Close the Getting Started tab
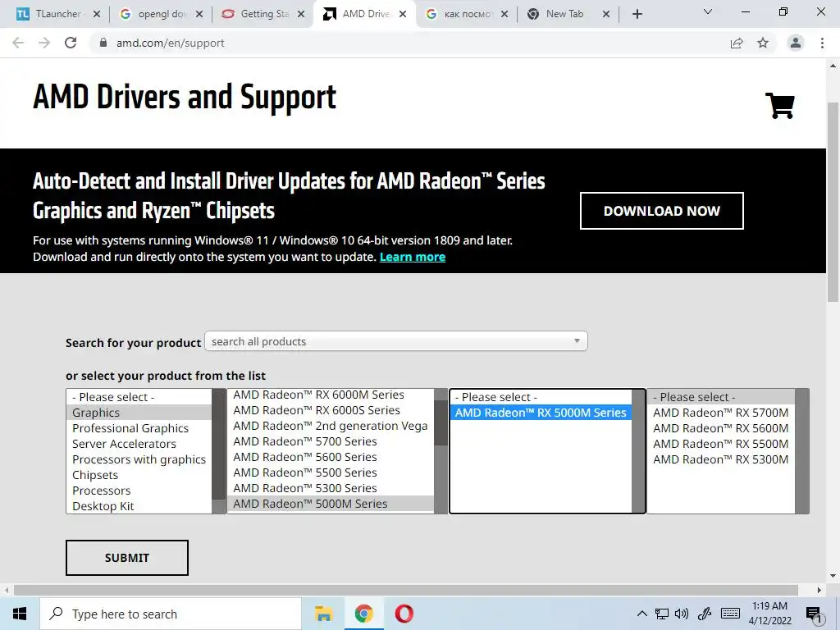Screen dimensions: 840x630 point(301,14)
